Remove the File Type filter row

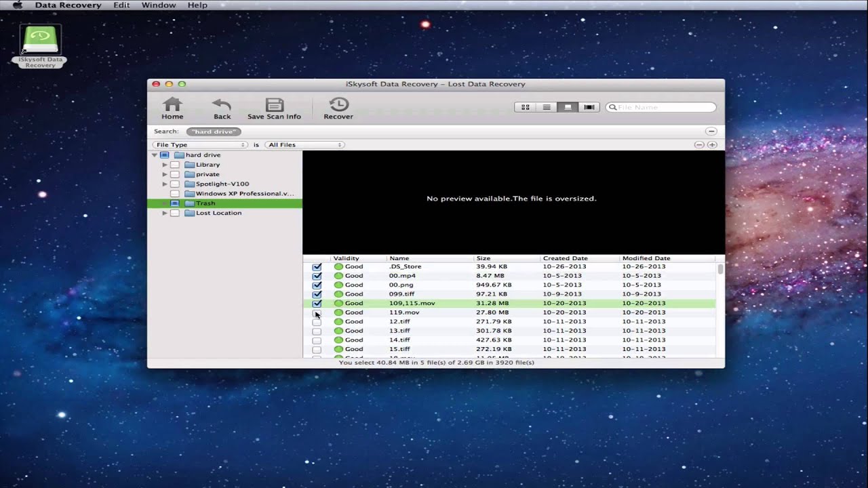point(699,145)
